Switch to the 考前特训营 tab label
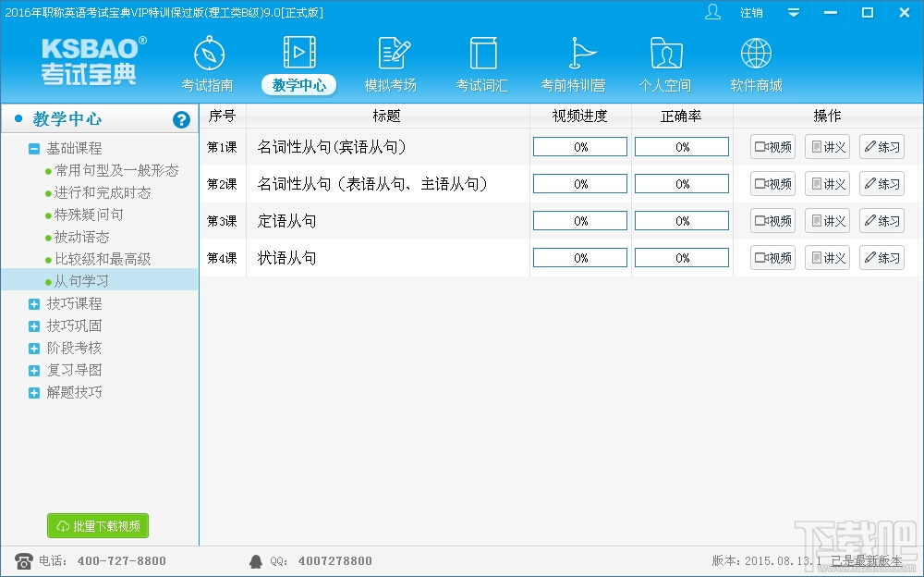 (x=574, y=86)
